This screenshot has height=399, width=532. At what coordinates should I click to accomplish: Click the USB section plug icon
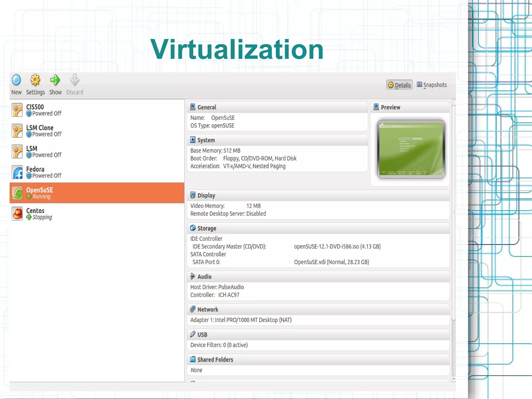[192, 334]
